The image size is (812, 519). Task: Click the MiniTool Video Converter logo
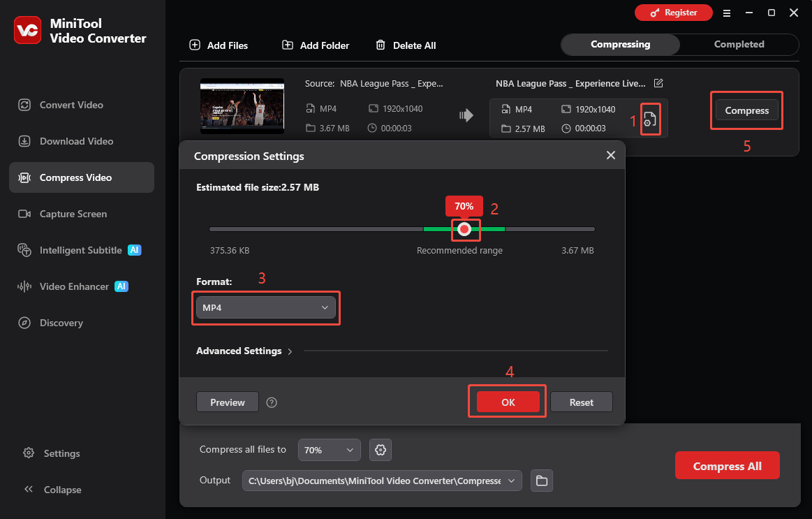[27, 30]
